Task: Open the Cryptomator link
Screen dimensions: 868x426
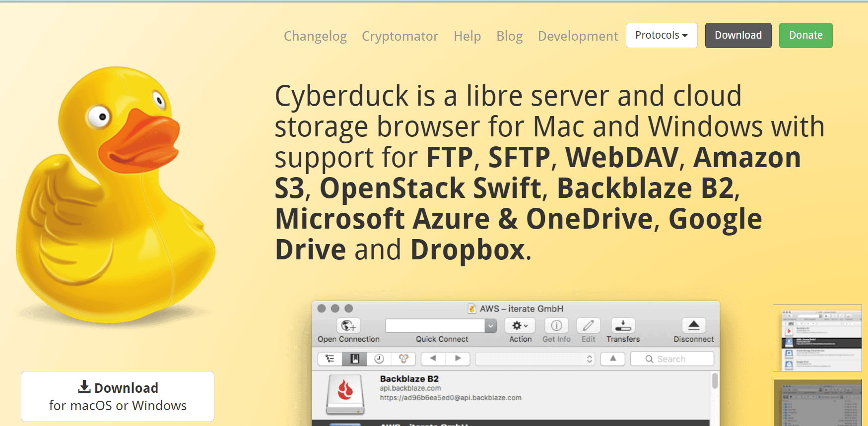Action: click(400, 36)
